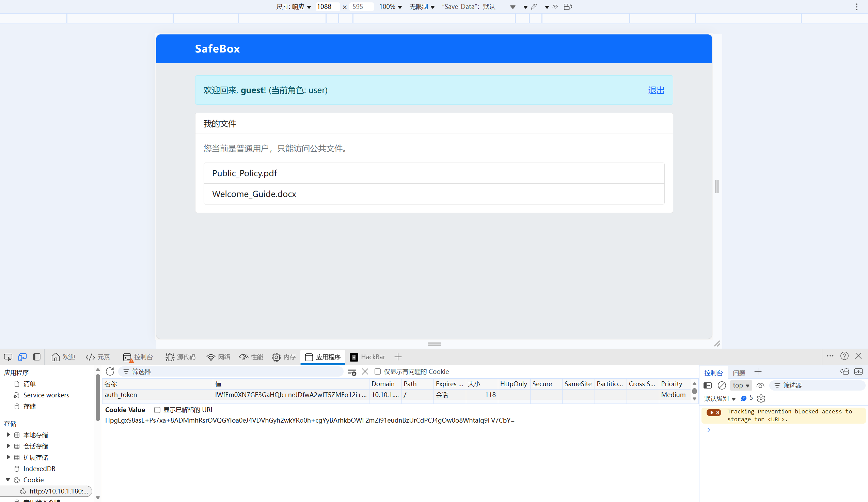Click the inspect element picker icon
Image resolution: width=868 pixels, height=502 pixels.
tap(8, 357)
